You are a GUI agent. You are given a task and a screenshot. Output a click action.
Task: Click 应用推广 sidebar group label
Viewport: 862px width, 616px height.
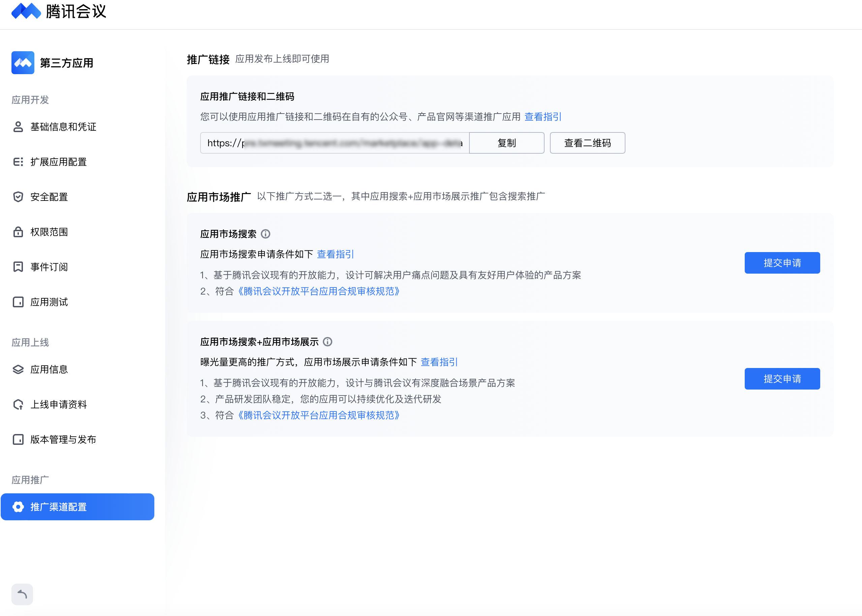tap(30, 480)
